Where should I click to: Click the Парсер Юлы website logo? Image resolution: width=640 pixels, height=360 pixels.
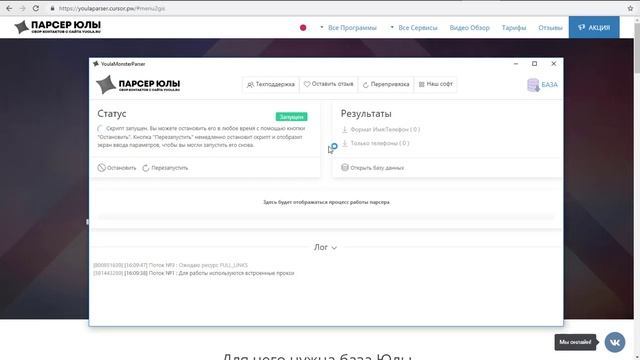pos(58,27)
